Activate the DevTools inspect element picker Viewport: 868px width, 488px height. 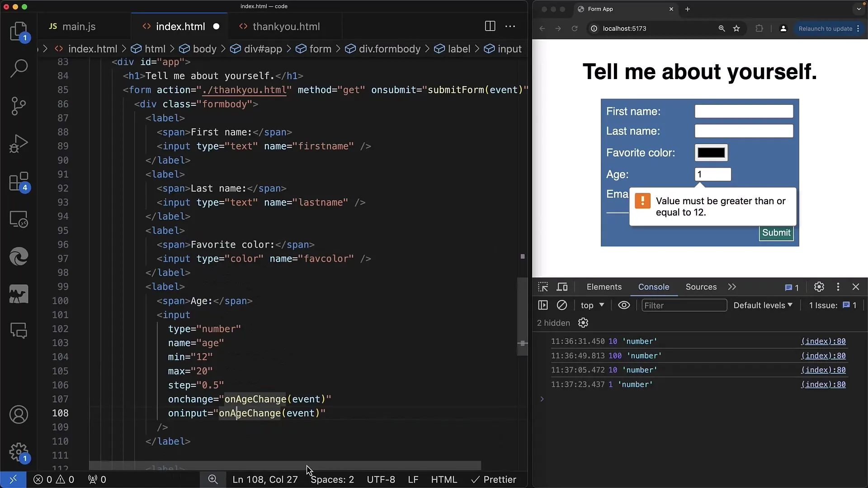tap(543, 287)
